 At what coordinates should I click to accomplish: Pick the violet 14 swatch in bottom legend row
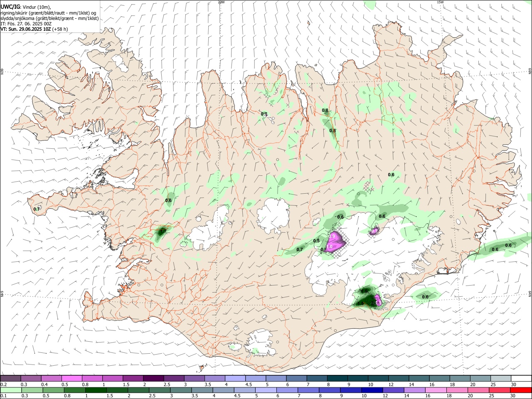(x=415, y=390)
